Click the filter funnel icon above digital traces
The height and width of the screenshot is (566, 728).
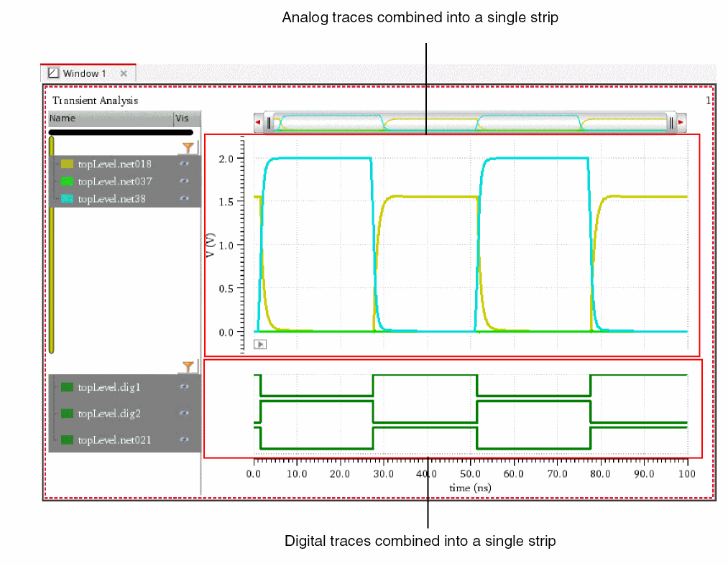188,366
